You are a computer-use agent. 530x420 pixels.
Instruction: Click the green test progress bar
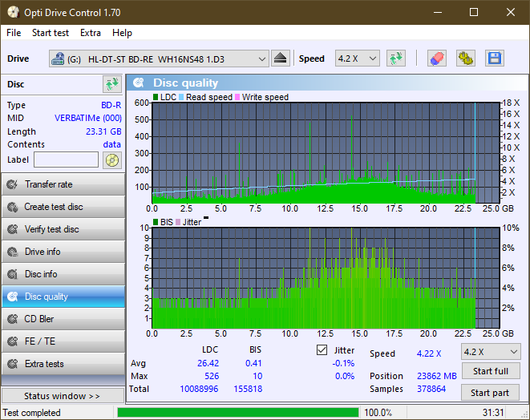[238, 413]
